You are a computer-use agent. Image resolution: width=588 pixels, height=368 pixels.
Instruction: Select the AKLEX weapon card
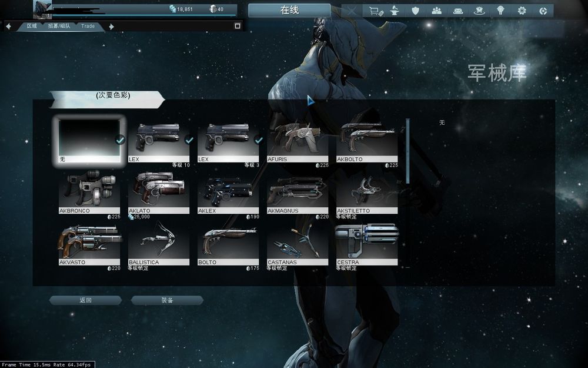click(228, 193)
